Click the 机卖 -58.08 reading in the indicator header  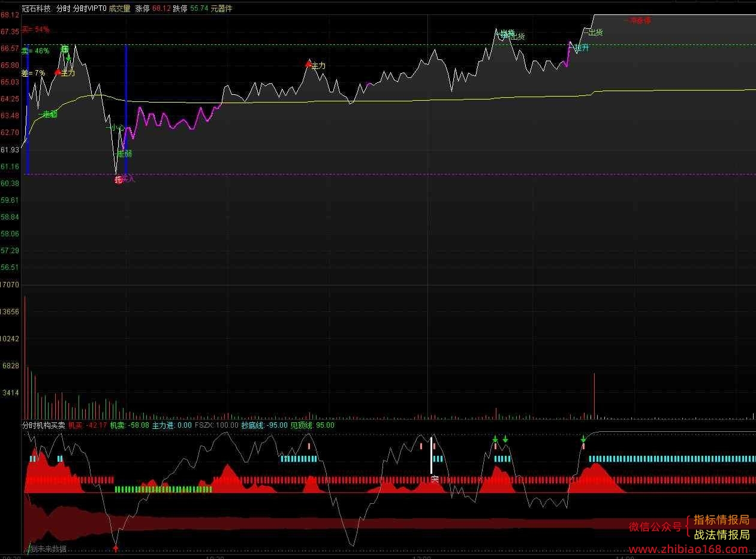tap(129, 425)
